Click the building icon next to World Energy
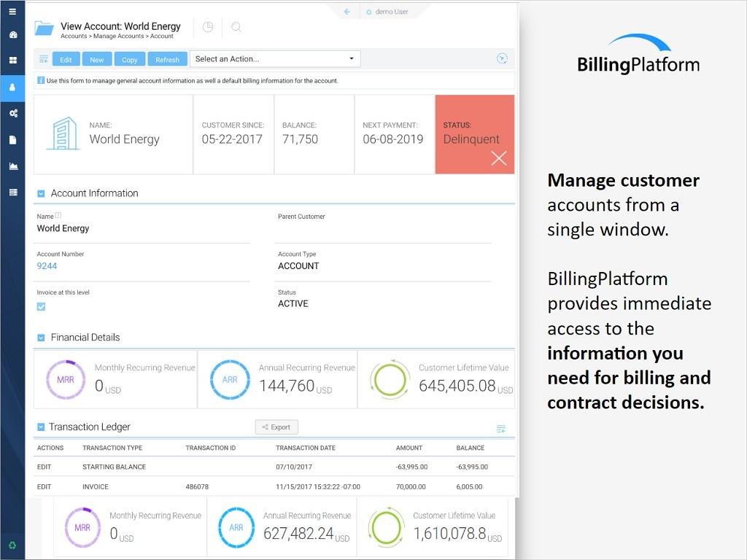This screenshot has height=560, width=747. tap(63, 133)
